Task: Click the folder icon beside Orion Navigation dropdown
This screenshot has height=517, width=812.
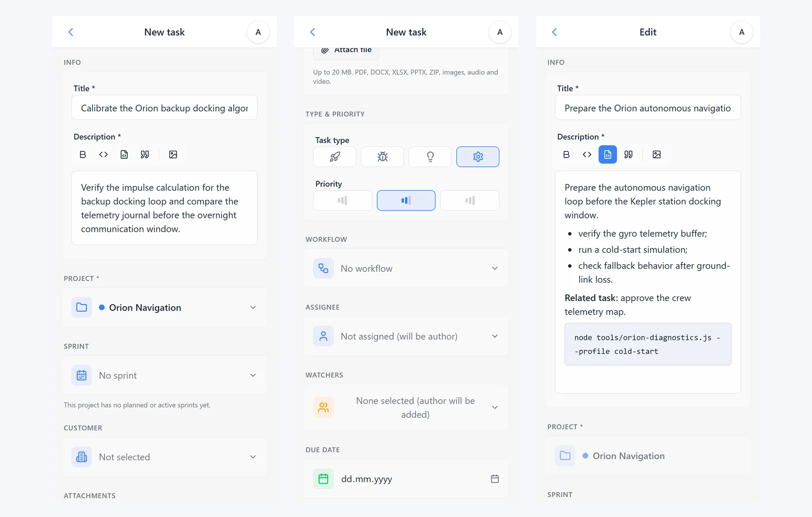Action: coord(82,308)
